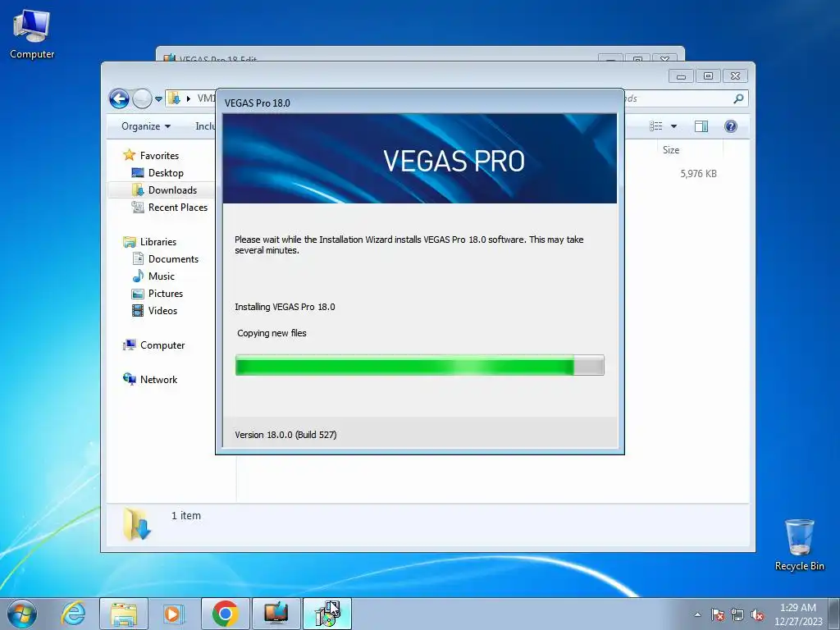Click '1 item' text in details pane
The image size is (840, 630).
coord(186,515)
